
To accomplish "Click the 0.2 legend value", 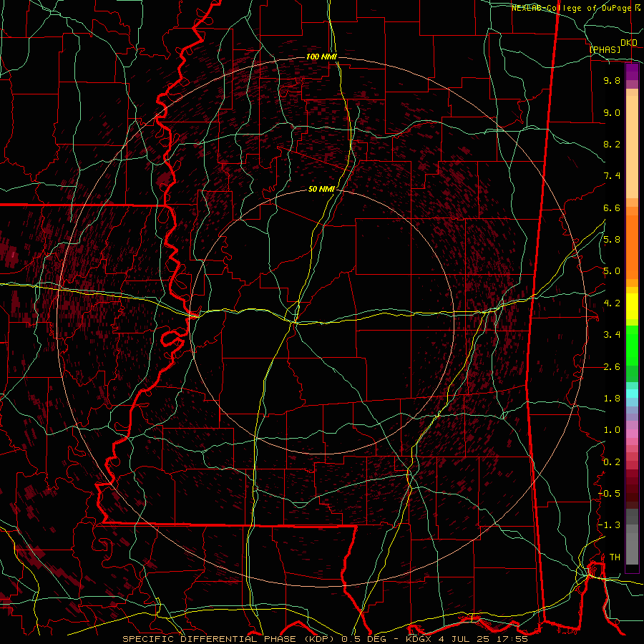I will tap(612, 462).
